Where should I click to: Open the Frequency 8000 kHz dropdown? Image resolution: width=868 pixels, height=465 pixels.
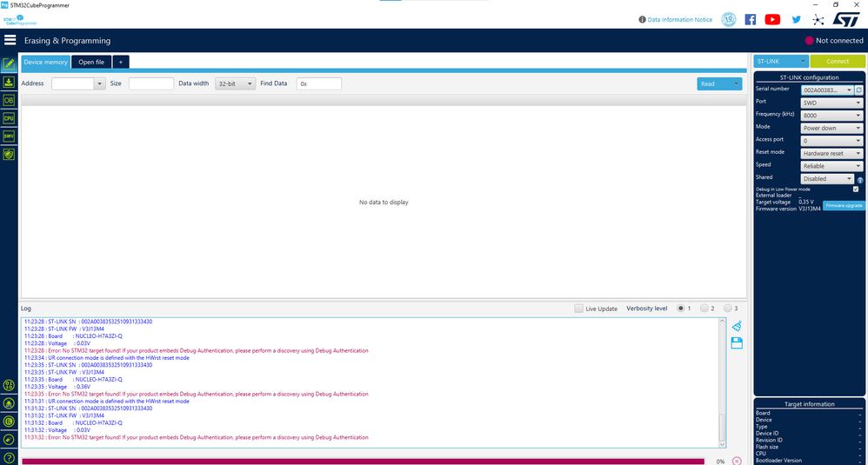[x=831, y=116]
